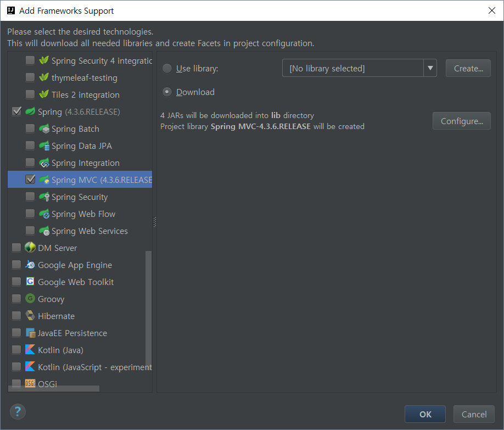504x430 pixels.
Task: Select the Hibernate row label
Action: (x=56, y=316)
